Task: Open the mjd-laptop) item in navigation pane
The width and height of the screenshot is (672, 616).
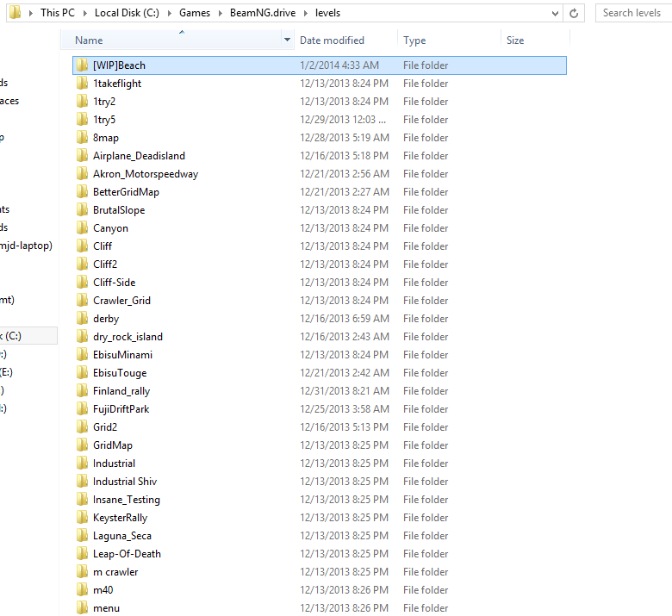Action: (x=26, y=246)
